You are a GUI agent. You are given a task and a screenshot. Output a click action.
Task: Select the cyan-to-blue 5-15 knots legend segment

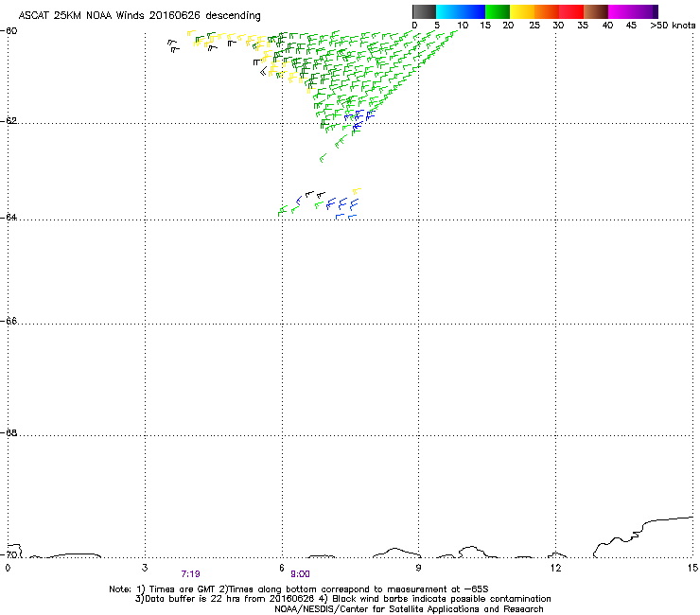461,11
